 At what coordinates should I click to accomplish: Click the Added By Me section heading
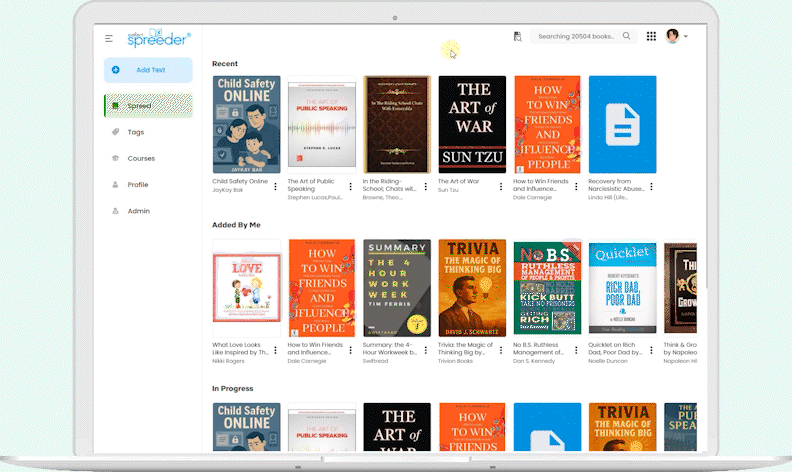236,225
